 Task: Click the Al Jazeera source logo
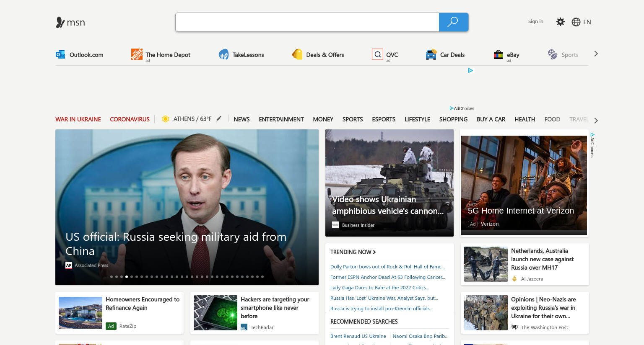pyautogui.click(x=514, y=279)
